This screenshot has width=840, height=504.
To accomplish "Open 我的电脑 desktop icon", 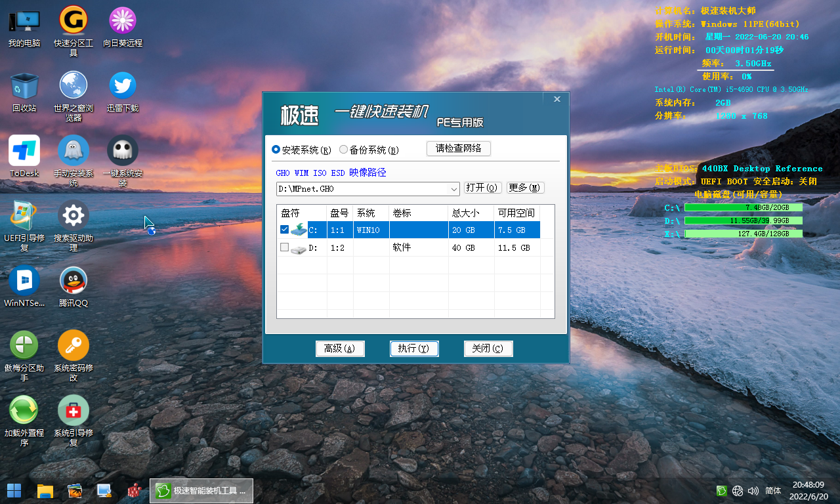I will (x=24, y=28).
